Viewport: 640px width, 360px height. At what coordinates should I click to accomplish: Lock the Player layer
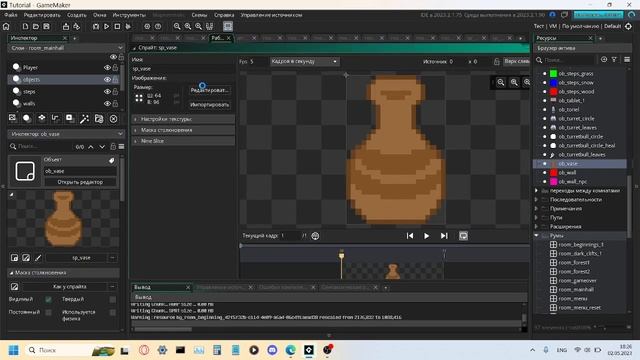(115, 68)
